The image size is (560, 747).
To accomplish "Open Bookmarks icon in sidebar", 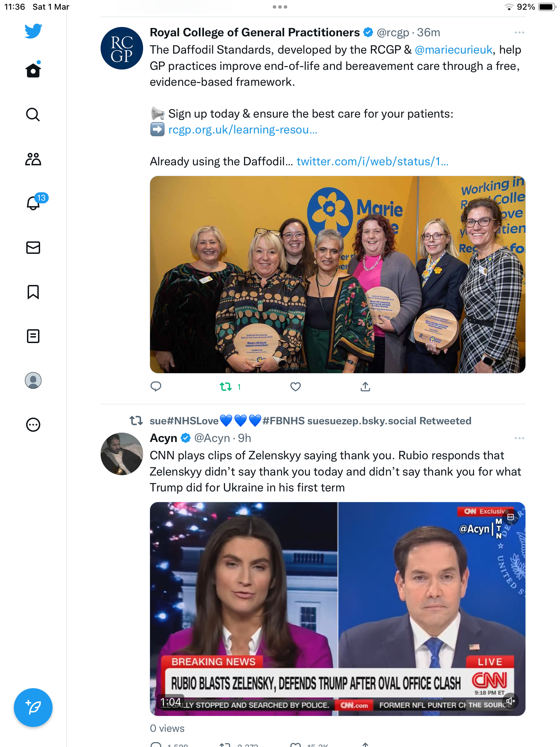I will 33,292.
